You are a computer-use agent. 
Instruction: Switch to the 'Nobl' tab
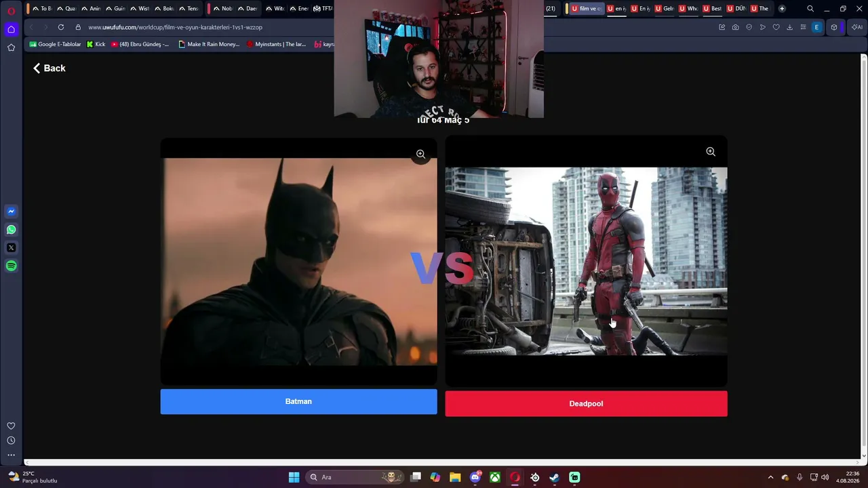click(x=223, y=9)
